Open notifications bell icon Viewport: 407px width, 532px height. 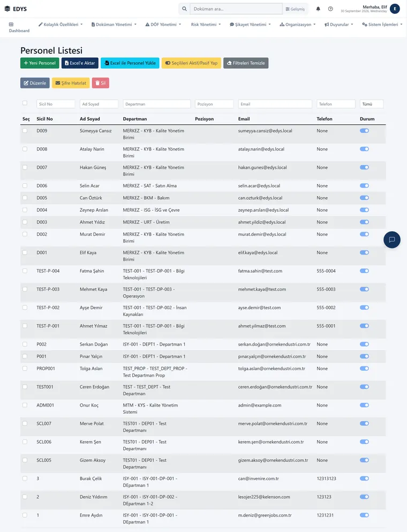coord(318,9)
